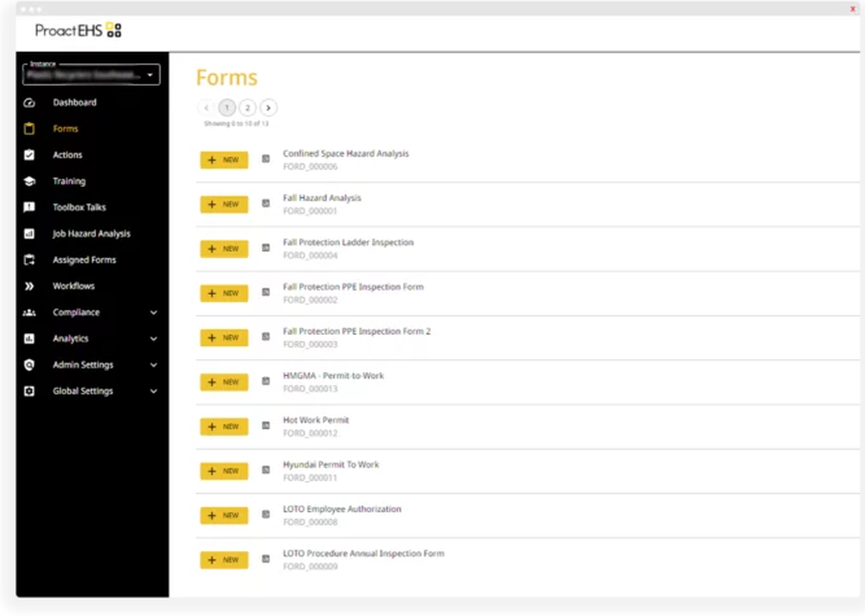Click the Training graduation cap icon

[x=29, y=181]
